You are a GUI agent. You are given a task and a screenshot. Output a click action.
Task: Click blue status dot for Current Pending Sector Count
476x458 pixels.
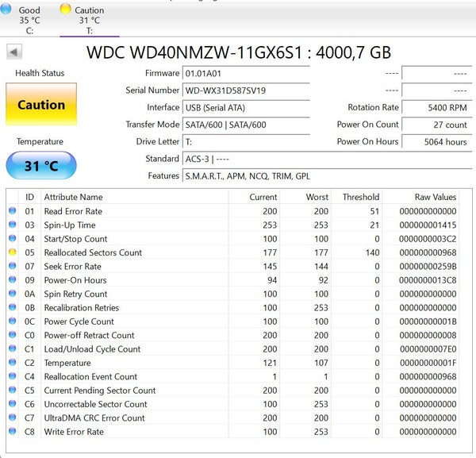tap(13, 390)
